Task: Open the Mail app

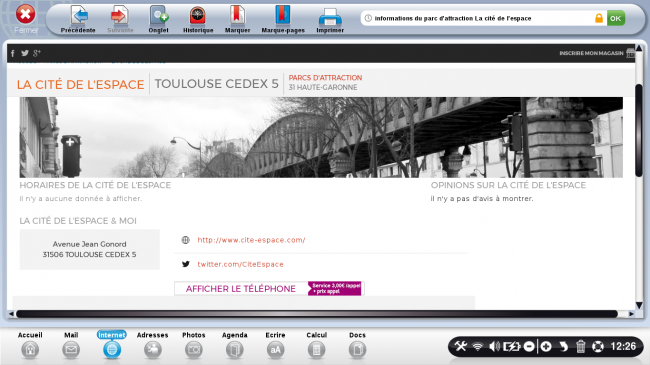Action: pyautogui.click(x=71, y=345)
